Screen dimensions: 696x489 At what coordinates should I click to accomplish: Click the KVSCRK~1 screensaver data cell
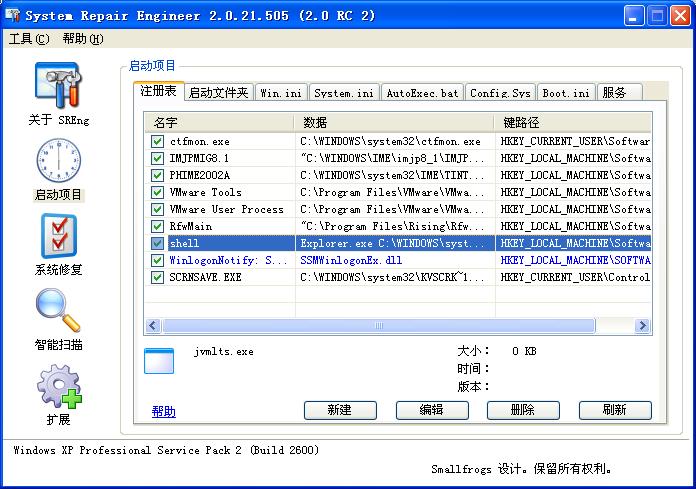pyautogui.click(x=392, y=277)
